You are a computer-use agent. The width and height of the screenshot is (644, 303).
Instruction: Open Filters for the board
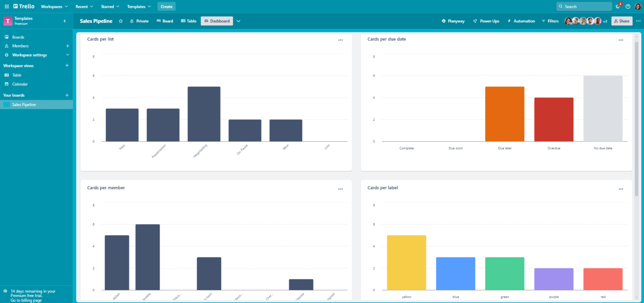tap(550, 21)
